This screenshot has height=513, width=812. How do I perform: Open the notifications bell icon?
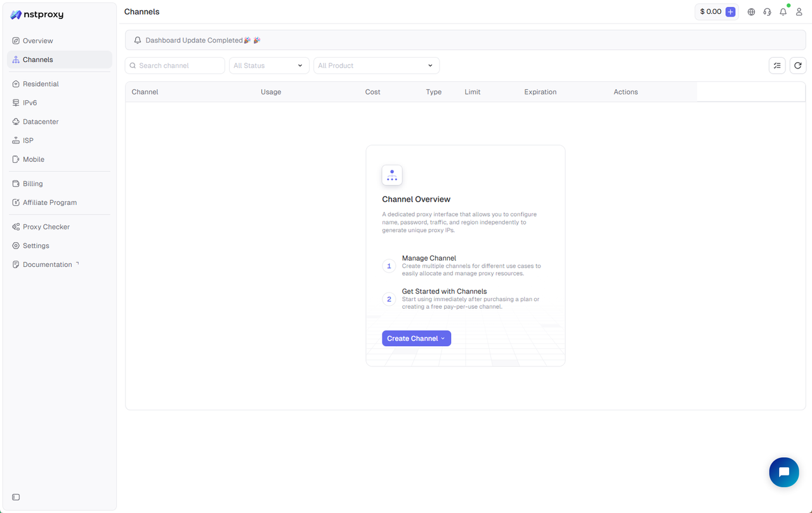[x=783, y=12]
